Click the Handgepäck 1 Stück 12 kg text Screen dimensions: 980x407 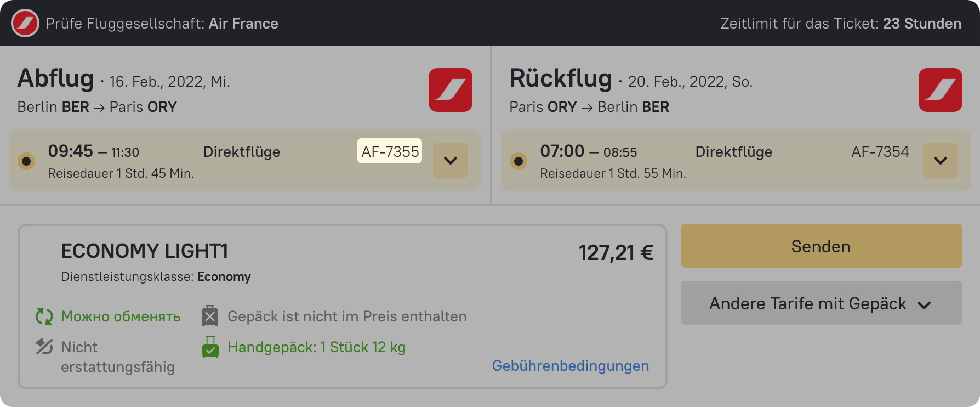coord(316,347)
